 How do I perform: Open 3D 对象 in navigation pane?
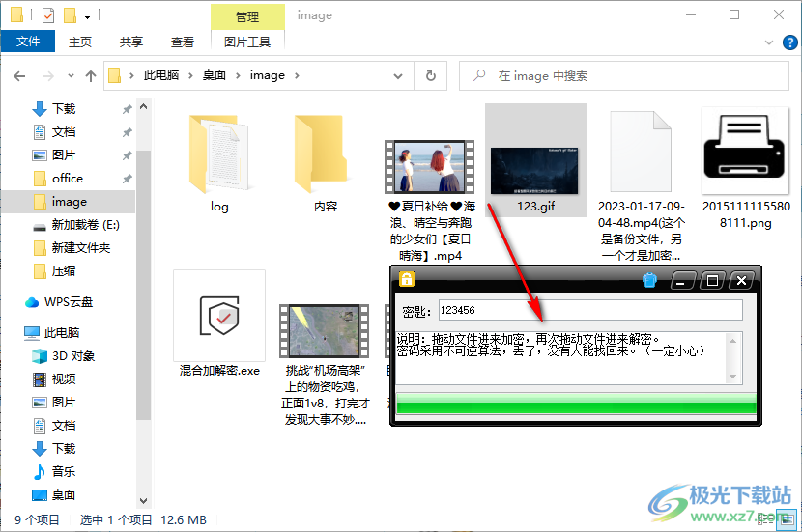pos(73,356)
